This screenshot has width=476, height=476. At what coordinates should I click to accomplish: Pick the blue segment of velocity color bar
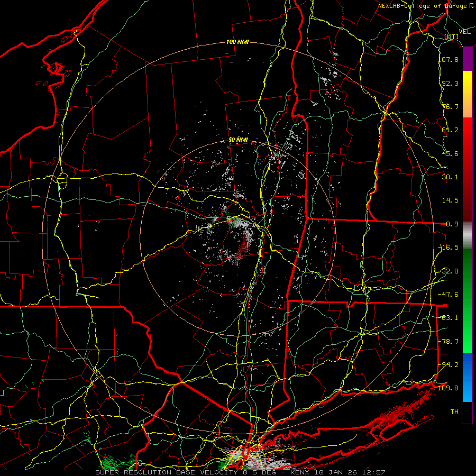click(x=467, y=377)
